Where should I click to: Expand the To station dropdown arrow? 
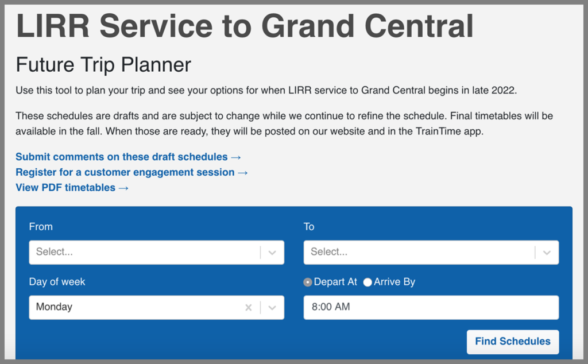point(547,253)
